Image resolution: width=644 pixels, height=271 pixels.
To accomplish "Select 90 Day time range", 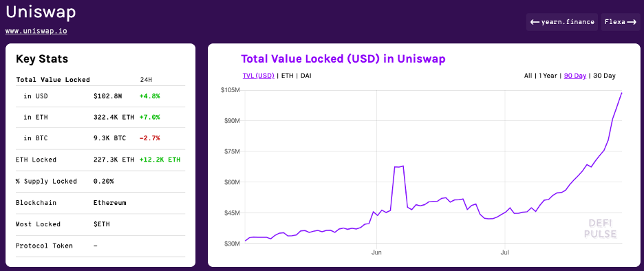I will coord(575,76).
